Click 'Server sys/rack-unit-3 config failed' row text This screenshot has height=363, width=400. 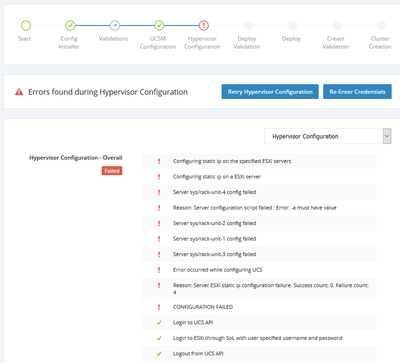click(x=214, y=254)
